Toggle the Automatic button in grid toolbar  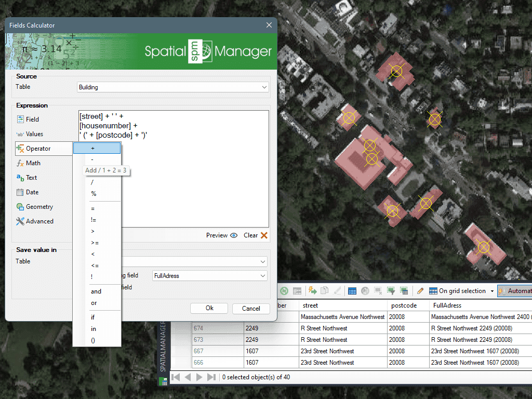point(515,291)
